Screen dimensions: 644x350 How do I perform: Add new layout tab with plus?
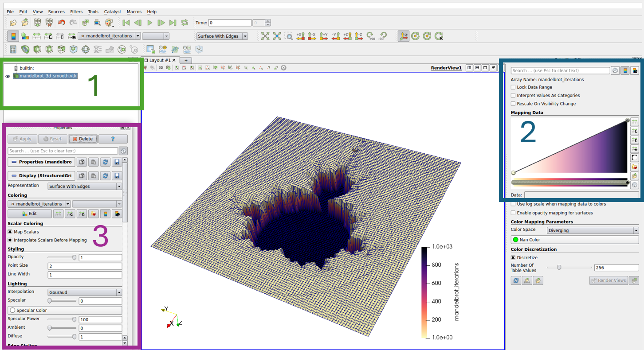click(x=186, y=61)
